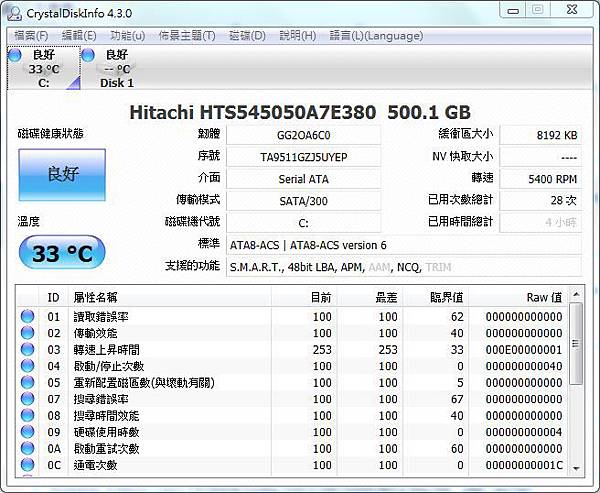Select the 重新配置磁區數 attribute row

292,382
